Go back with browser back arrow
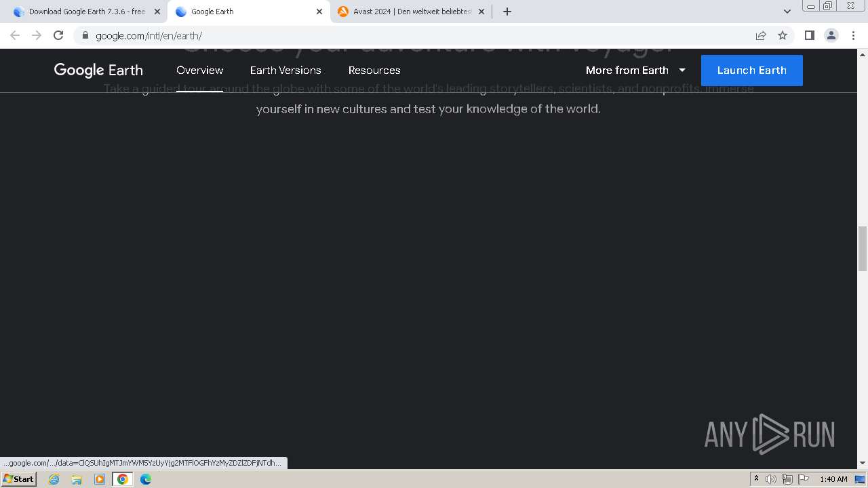Screen dimensions: 868x488 [15, 35]
